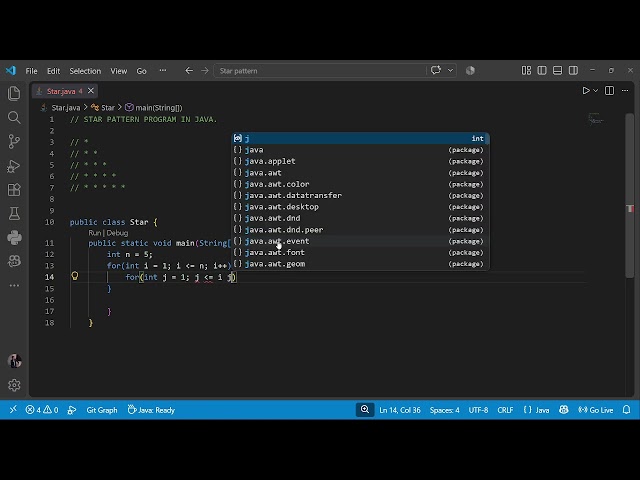Viewport: 640px width, 480px height.
Task: Click the editor vertical scrollbar
Action: tap(630, 196)
